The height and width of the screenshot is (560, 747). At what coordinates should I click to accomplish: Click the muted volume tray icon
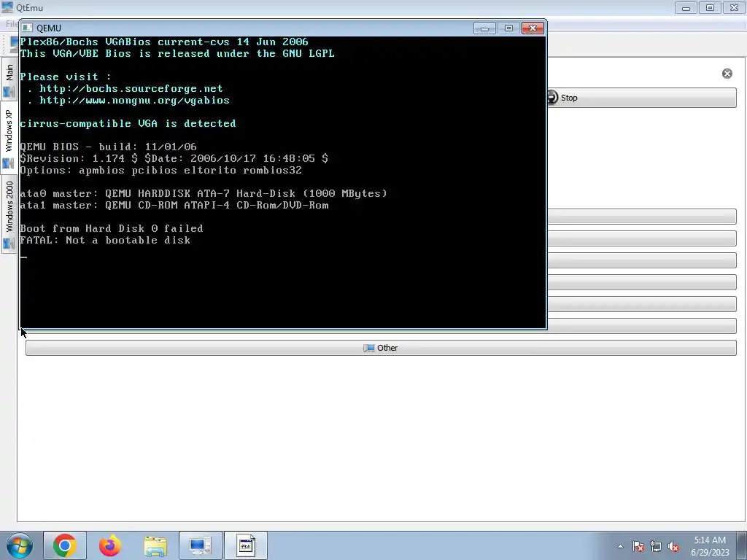tap(673, 546)
